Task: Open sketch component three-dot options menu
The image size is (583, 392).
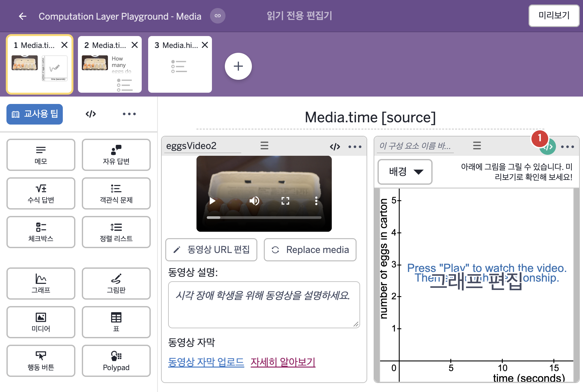Action: pos(568,147)
